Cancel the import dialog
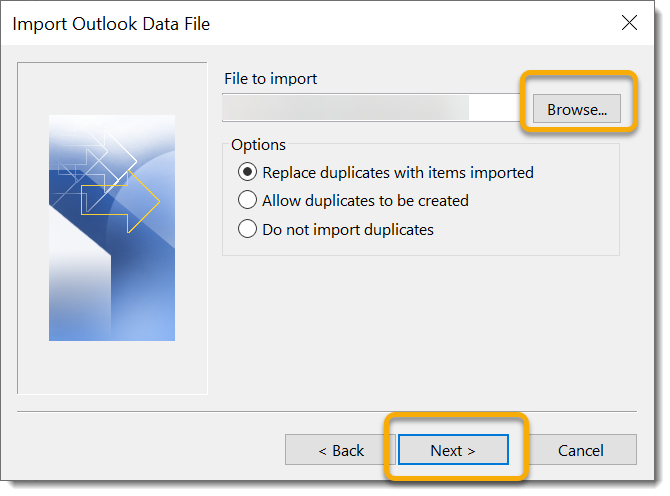Screen dimensions: 670x496 pyautogui.click(x=580, y=450)
